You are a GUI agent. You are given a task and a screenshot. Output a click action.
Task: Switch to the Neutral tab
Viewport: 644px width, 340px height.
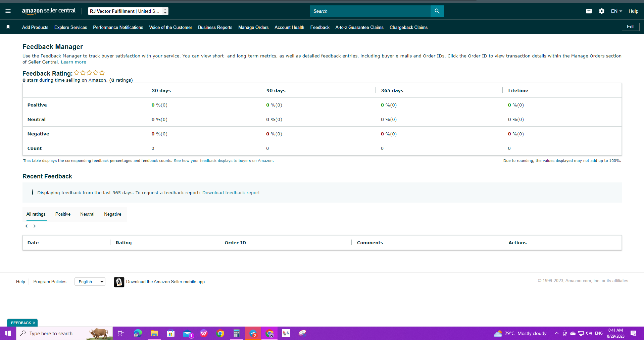tap(87, 214)
